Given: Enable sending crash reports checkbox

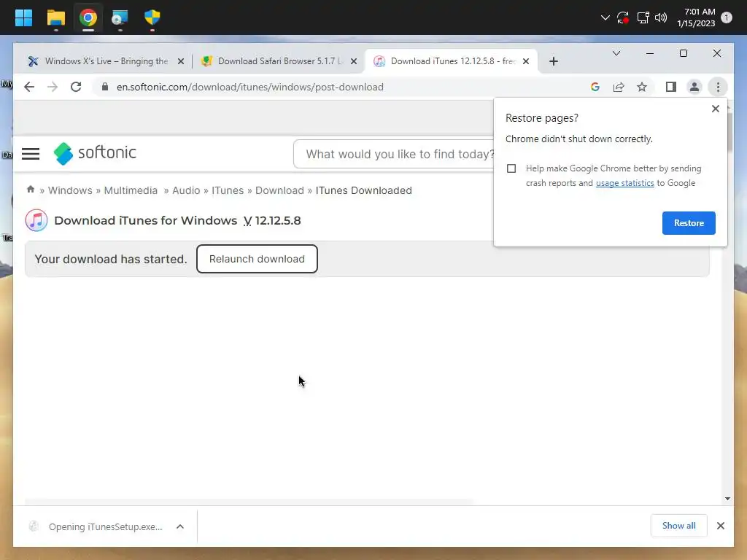Looking at the screenshot, I should coord(511,168).
